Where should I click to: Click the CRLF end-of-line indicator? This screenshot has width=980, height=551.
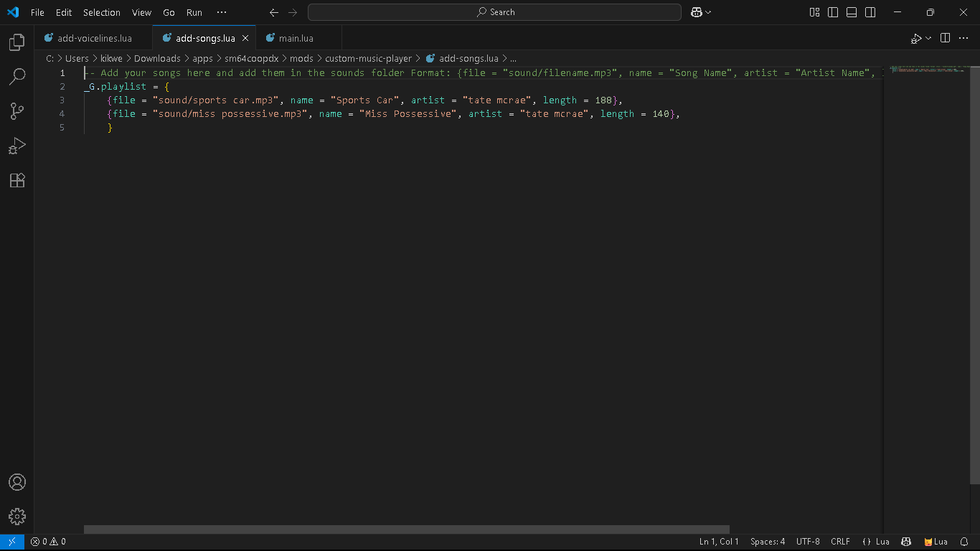(840, 542)
